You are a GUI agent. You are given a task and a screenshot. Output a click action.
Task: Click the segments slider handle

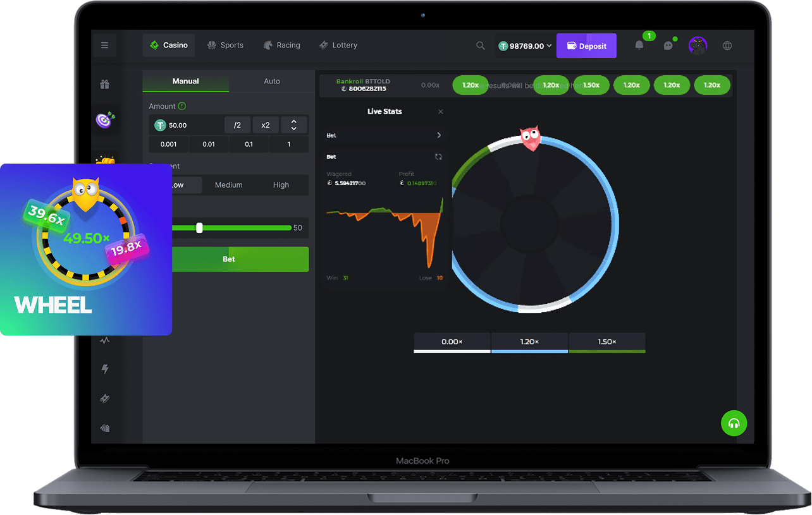point(199,228)
